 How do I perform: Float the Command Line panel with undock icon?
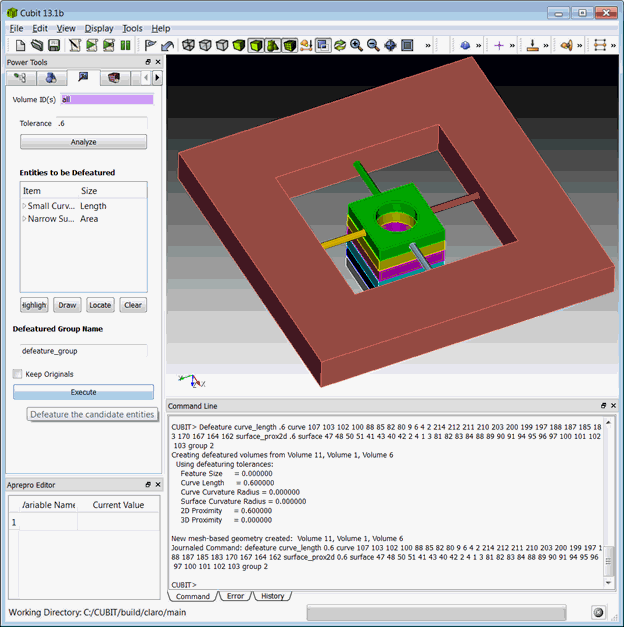point(603,406)
